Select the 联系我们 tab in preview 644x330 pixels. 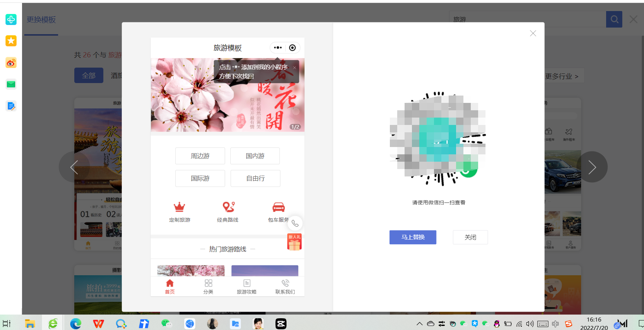[x=285, y=287]
